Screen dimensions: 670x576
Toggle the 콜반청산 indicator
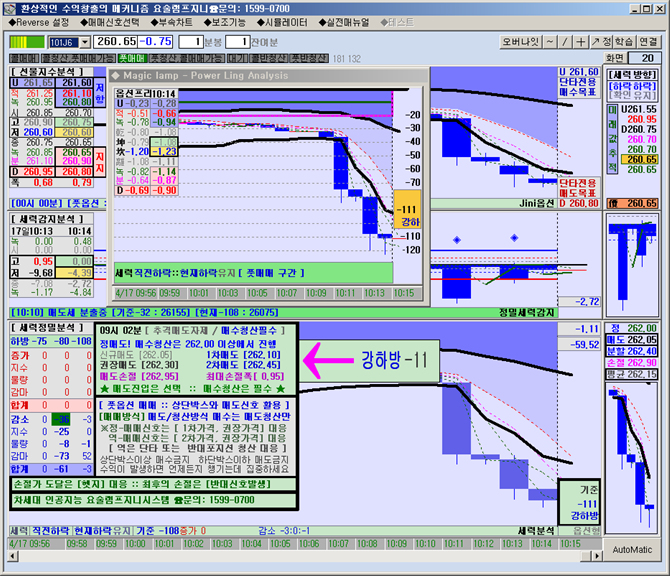(x=269, y=58)
